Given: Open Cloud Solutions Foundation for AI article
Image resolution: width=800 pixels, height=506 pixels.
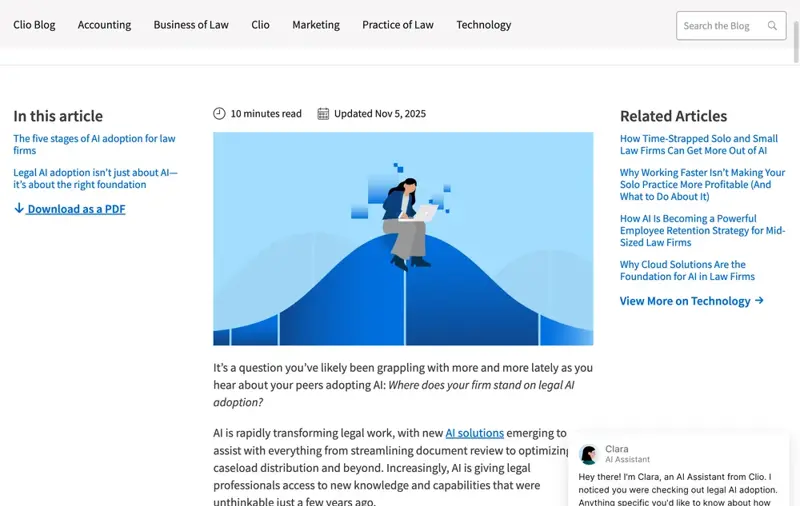Looking at the screenshot, I should click(x=687, y=270).
